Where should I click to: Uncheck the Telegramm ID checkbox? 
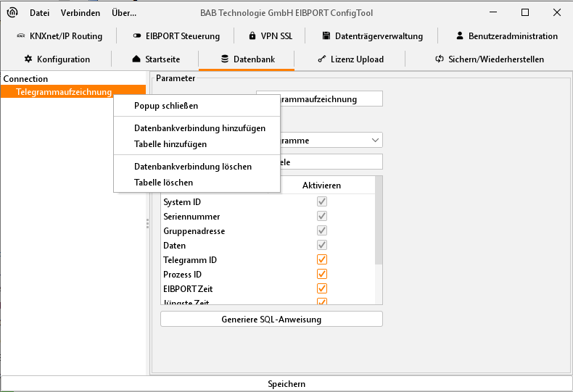click(322, 260)
